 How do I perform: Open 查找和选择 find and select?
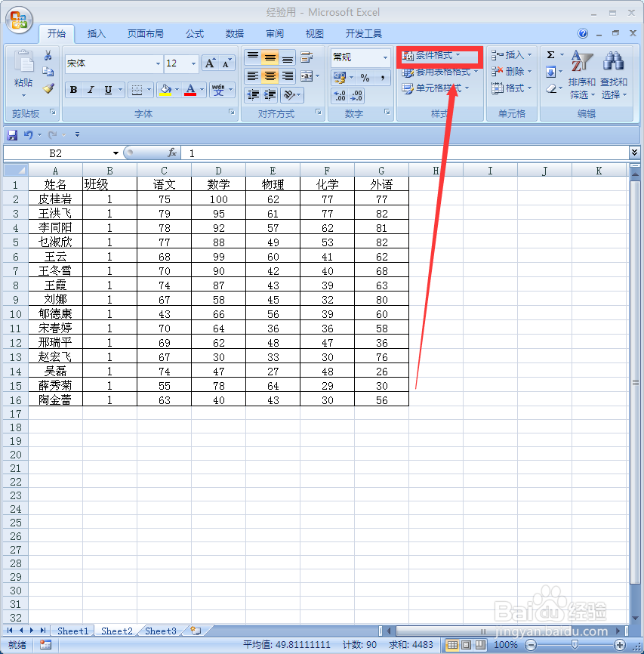click(x=614, y=75)
